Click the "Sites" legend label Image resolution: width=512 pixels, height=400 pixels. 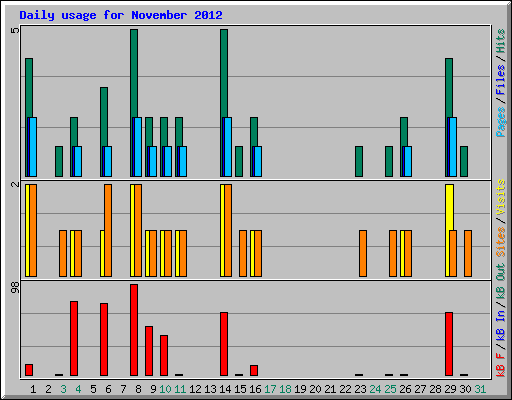pyautogui.click(x=501, y=242)
